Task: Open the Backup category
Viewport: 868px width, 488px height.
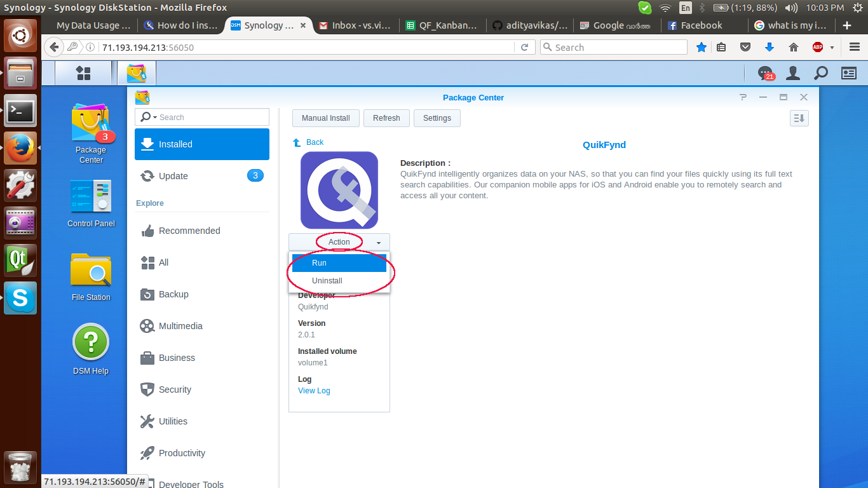Action: pyautogui.click(x=202, y=294)
